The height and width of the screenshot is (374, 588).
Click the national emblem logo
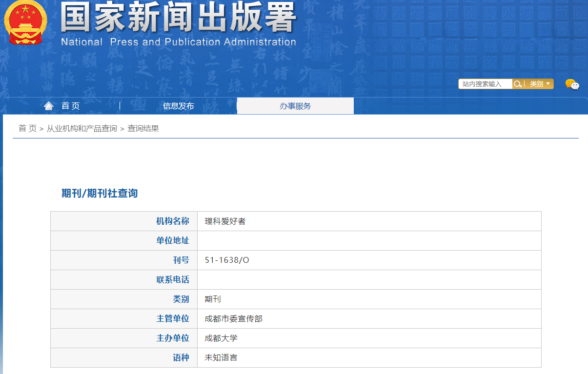(25, 23)
